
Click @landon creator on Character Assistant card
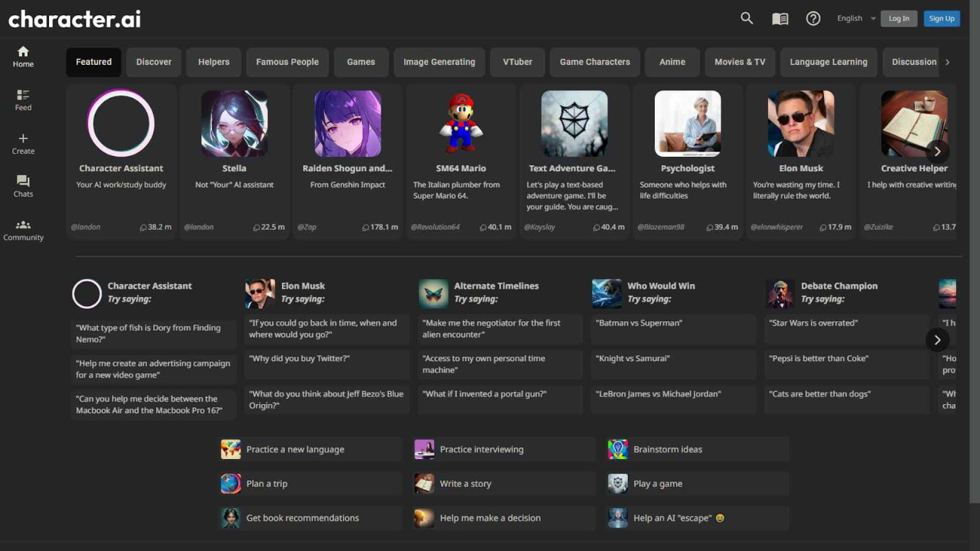click(86, 227)
